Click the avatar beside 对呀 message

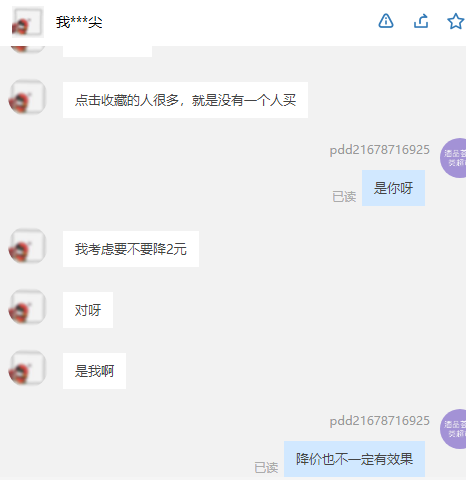pos(27,307)
